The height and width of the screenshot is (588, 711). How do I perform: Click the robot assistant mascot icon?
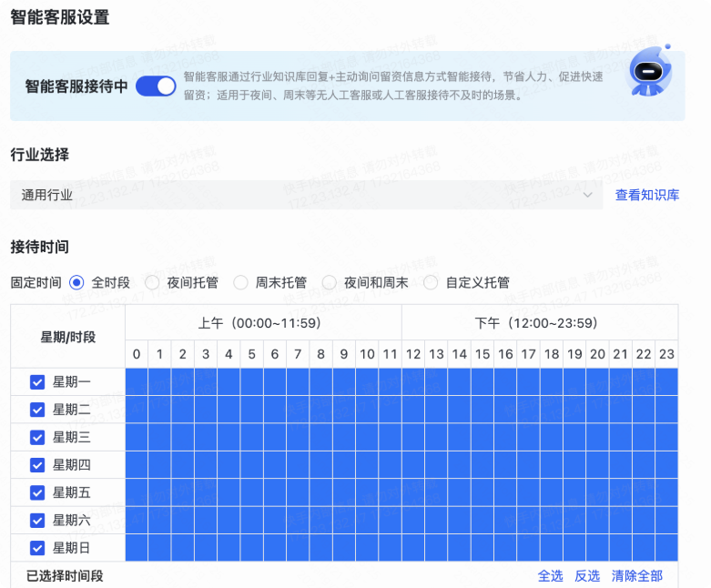click(649, 71)
